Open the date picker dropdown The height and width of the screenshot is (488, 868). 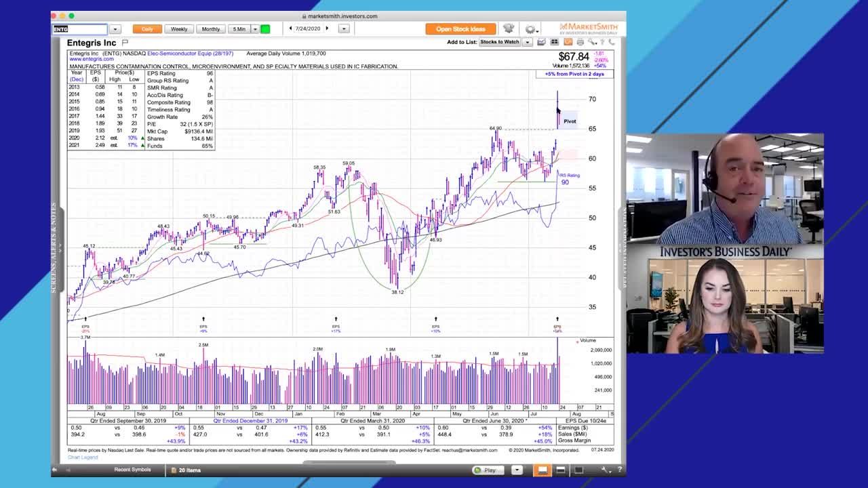click(x=344, y=28)
